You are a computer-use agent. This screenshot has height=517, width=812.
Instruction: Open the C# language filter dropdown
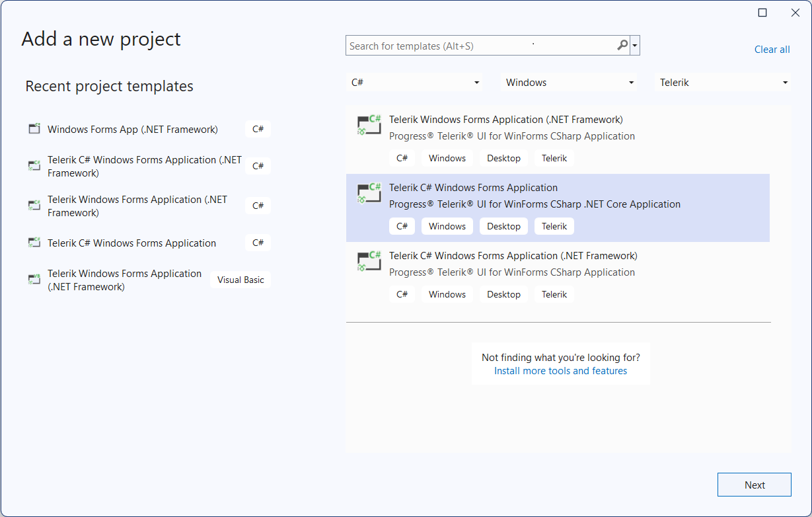pos(415,83)
